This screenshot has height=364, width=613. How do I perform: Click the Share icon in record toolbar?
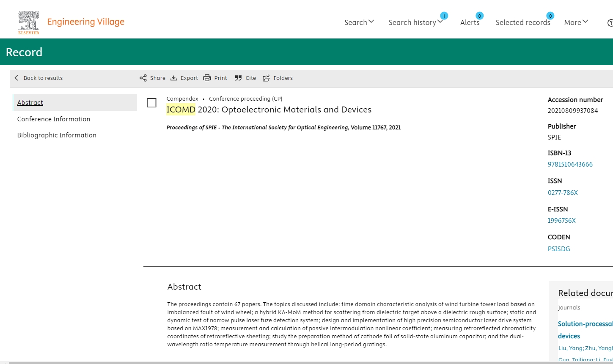[143, 78]
